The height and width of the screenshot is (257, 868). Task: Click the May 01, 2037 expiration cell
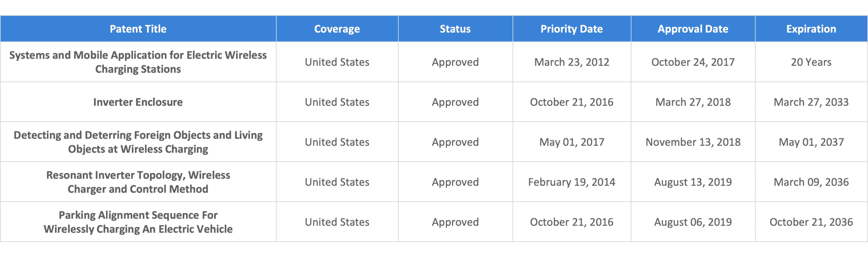pyautogui.click(x=811, y=142)
